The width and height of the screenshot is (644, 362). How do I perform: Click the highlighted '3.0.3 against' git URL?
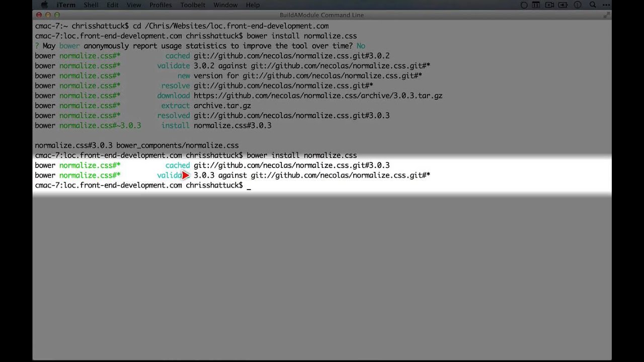coord(312,175)
